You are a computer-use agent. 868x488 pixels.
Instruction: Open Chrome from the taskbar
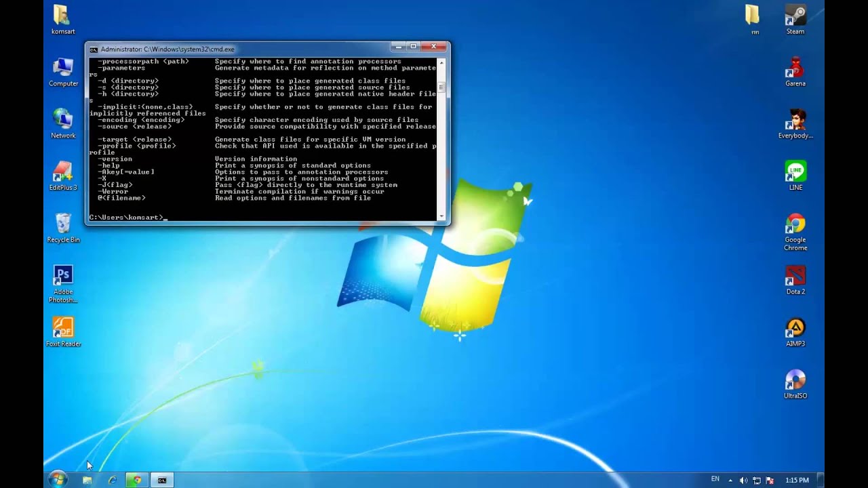click(137, 480)
